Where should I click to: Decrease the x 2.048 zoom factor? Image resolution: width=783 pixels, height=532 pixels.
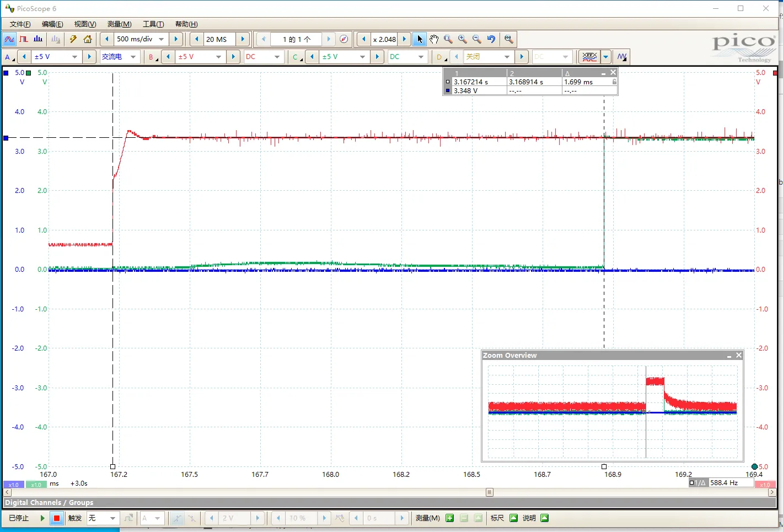coord(364,39)
